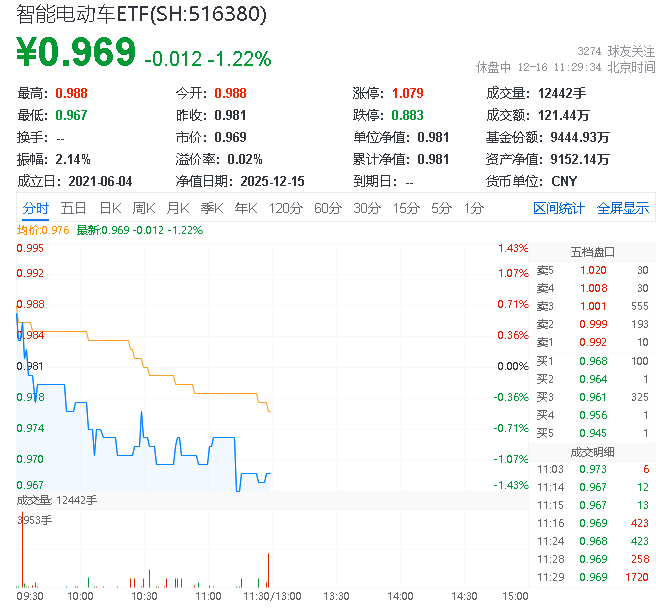Click the 区间统计 link

click(x=559, y=208)
